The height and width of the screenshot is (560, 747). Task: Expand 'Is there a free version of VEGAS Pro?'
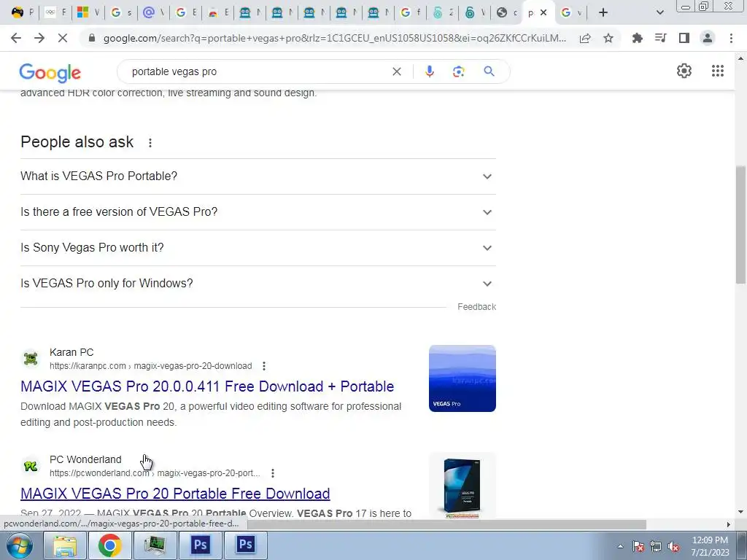coord(258,212)
